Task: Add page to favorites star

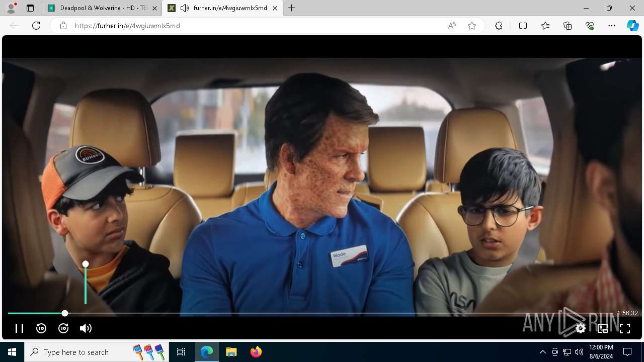Action: [472, 26]
